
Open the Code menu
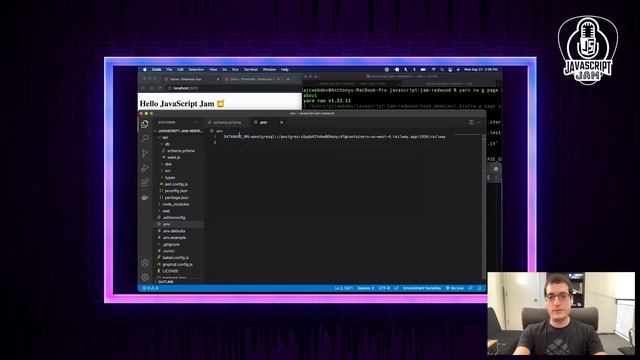pyautogui.click(x=157, y=70)
